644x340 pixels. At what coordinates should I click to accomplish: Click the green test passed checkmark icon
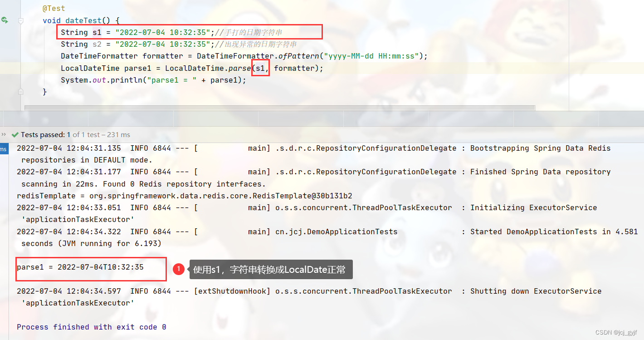pyautogui.click(x=15, y=134)
